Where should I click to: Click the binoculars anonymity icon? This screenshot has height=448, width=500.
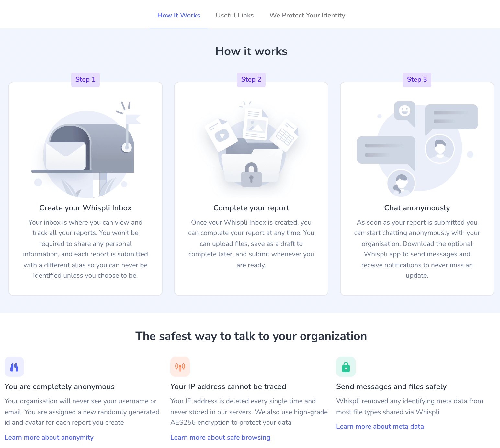(14, 367)
